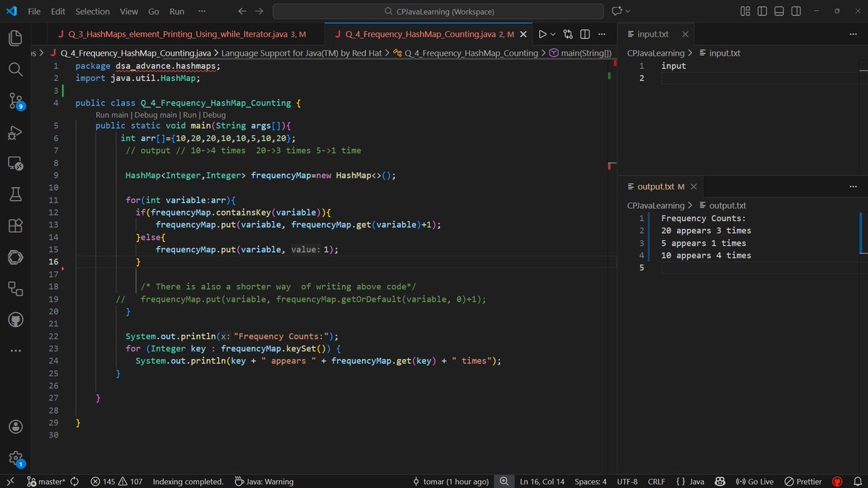Open remote window indicator in status bar
This screenshot has height=488, width=868.
pyautogui.click(x=10, y=481)
